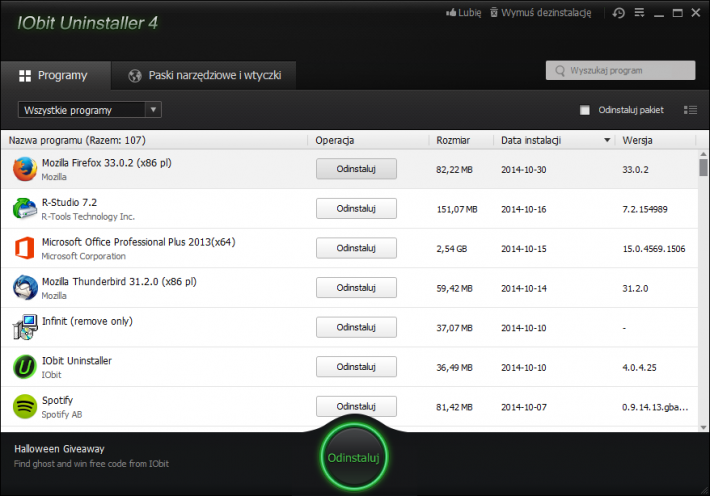Click version 15.0.4569.1506

pyautogui.click(x=654, y=249)
